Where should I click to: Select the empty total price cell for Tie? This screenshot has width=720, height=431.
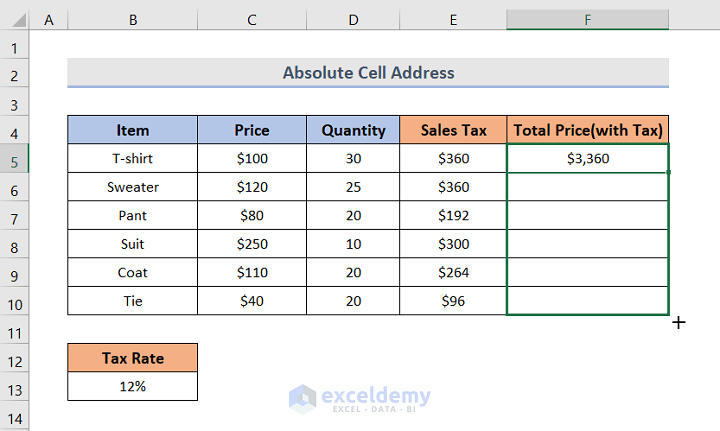click(x=588, y=300)
